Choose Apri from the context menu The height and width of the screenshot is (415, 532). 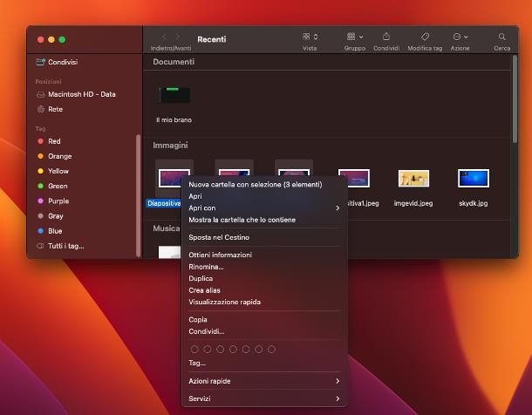[x=264, y=196]
